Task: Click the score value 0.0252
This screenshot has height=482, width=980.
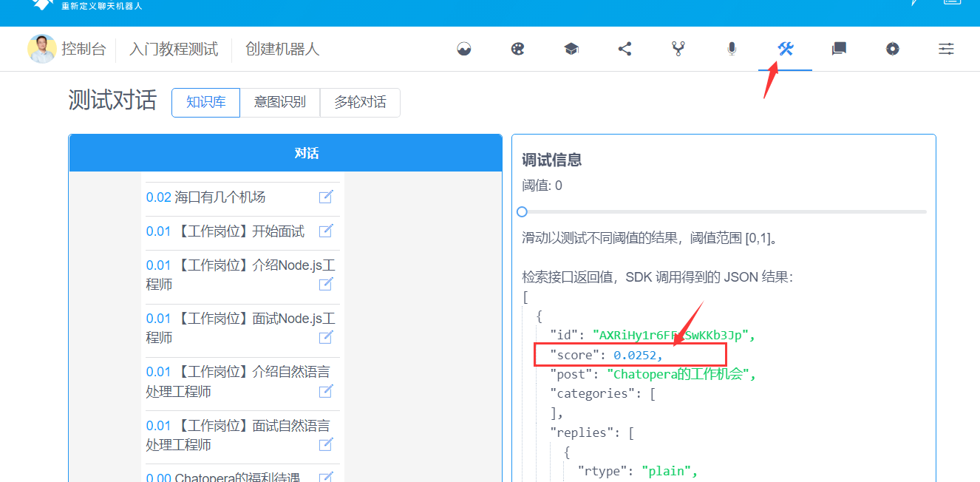Action: pyautogui.click(x=636, y=356)
